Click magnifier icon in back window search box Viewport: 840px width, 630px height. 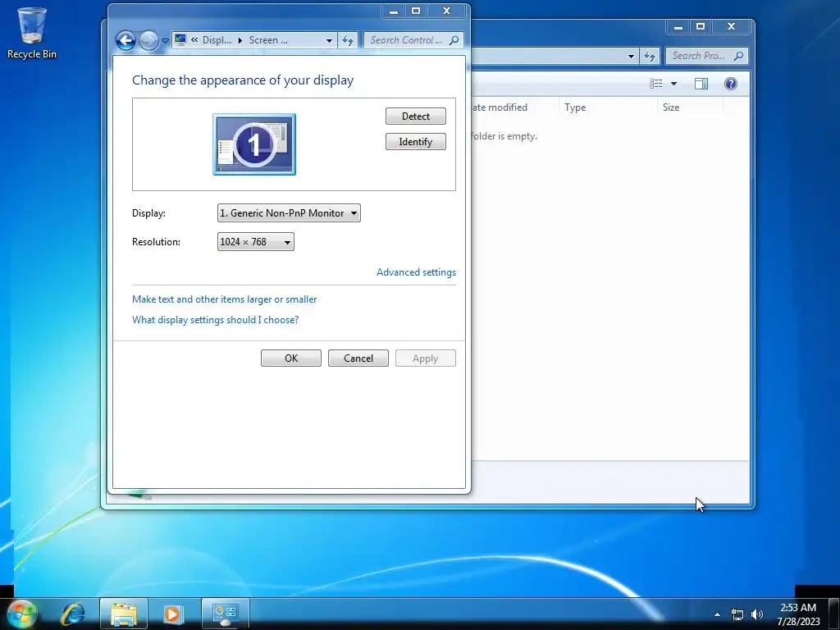click(x=739, y=56)
